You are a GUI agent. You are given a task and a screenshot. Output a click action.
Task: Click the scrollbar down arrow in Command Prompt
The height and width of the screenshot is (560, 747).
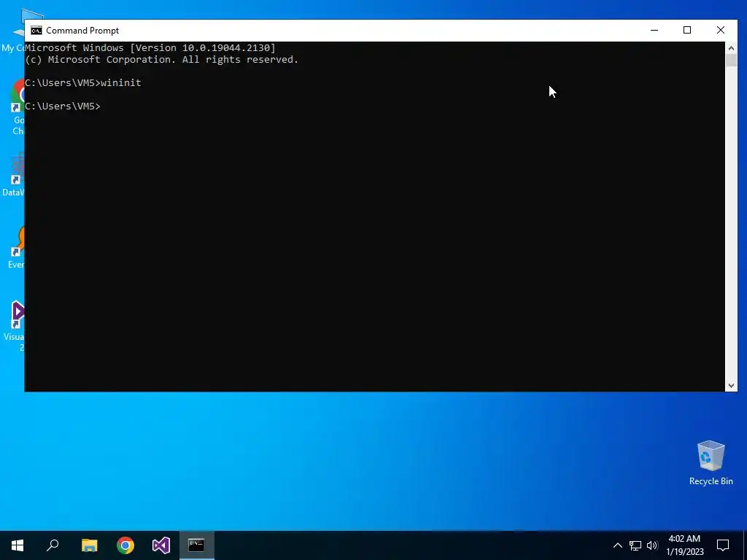pyautogui.click(x=731, y=386)
